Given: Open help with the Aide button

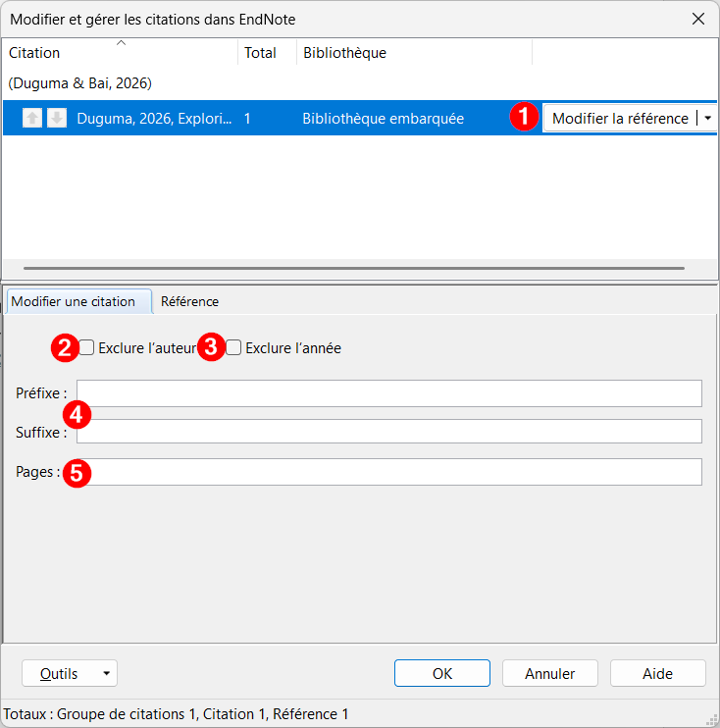Looking at the screenshot, I should [657, 673].
